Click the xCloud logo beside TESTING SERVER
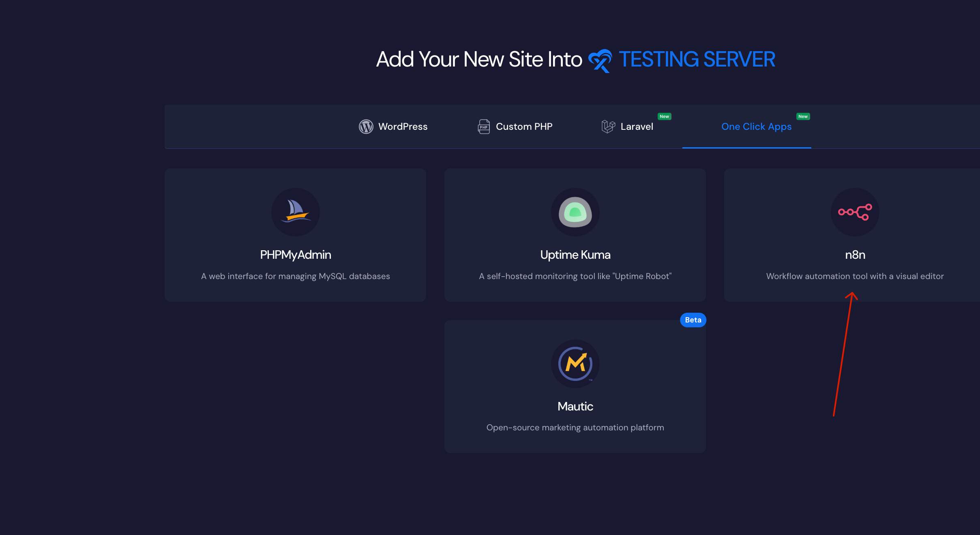The height and width of the screenshot is (535, 980). click(600, 60)
